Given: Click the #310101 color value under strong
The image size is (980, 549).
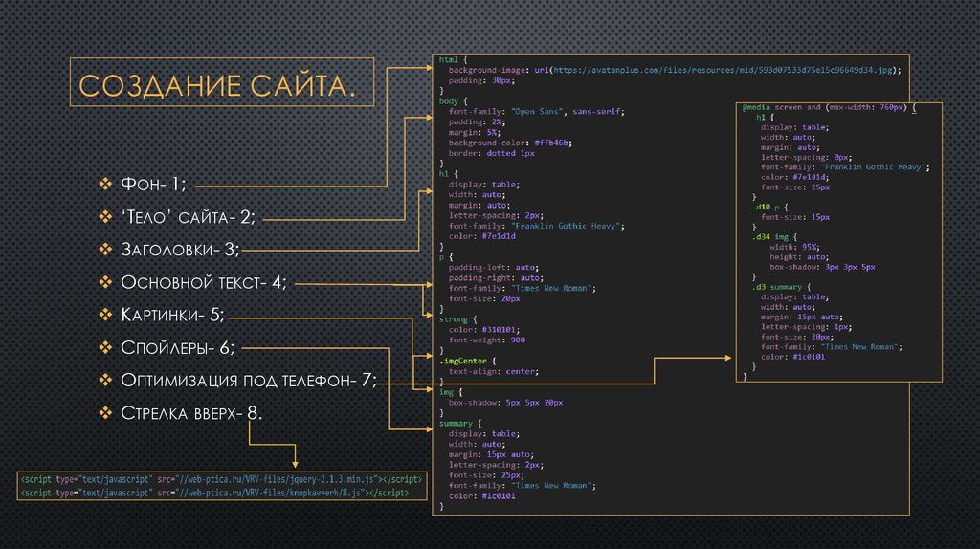Looking at the screenshot, I should click(x=501, y=329).
